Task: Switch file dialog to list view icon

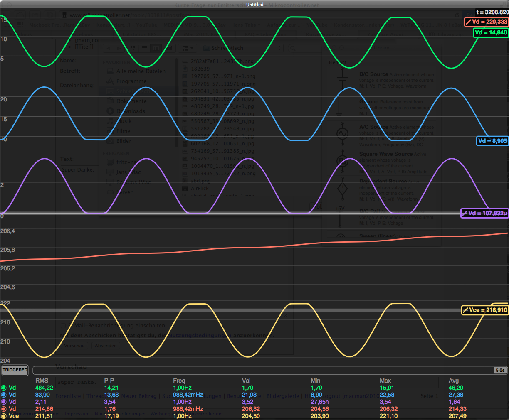Action: (x=144, y=48)
